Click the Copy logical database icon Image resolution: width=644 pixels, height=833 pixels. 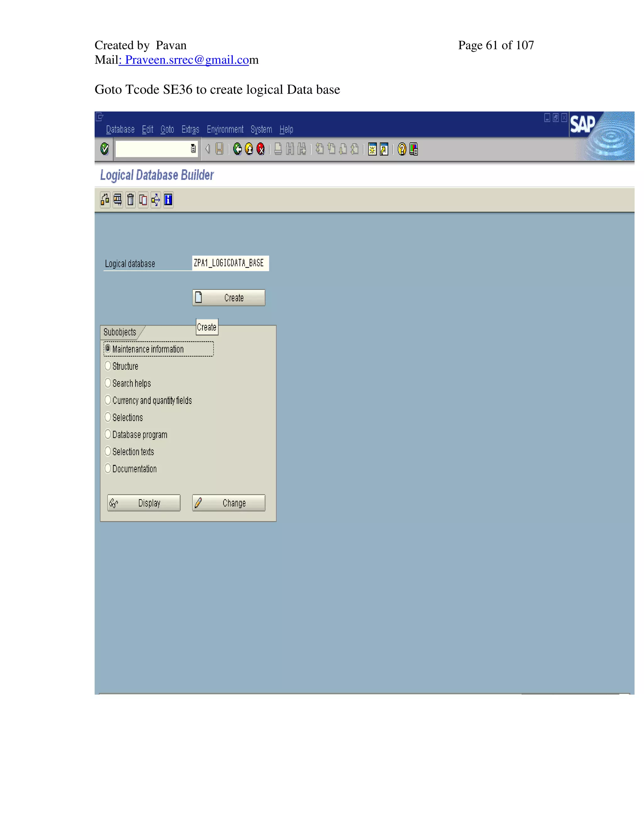(143, 200)
